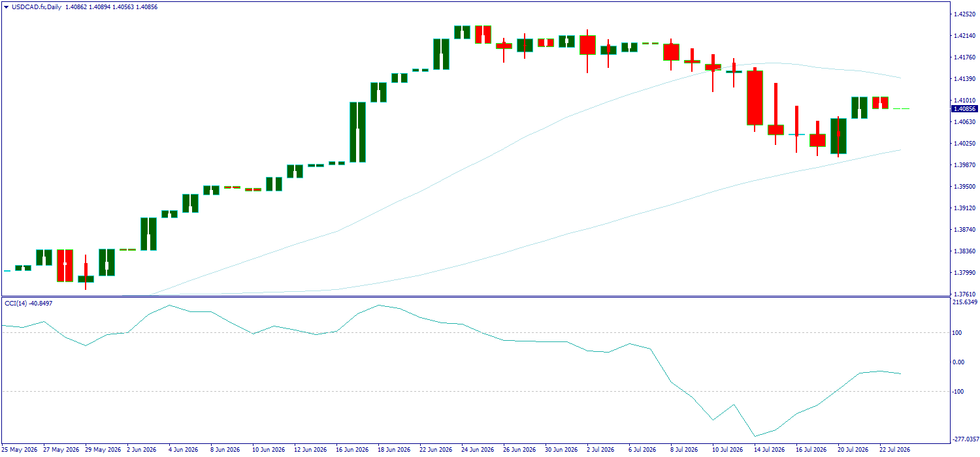Click the 8 Jul 2026 date label

coord(685,450)
